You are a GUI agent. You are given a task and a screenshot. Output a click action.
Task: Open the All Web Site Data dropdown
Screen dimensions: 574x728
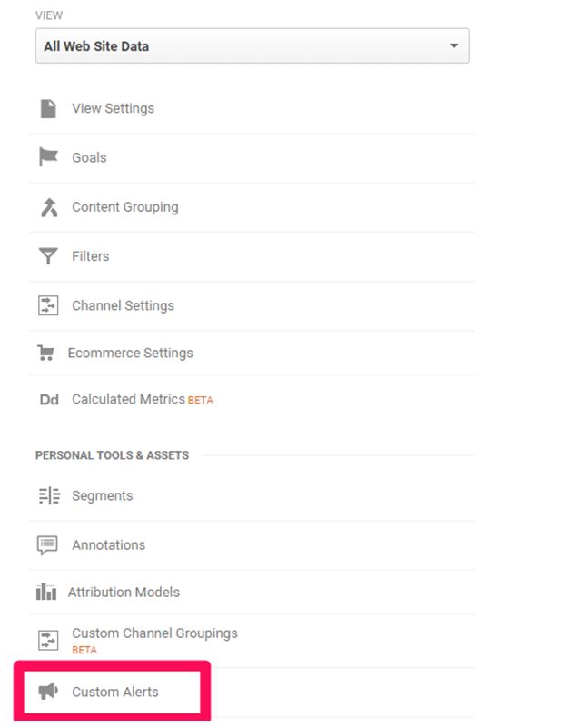tap(252, 46)
